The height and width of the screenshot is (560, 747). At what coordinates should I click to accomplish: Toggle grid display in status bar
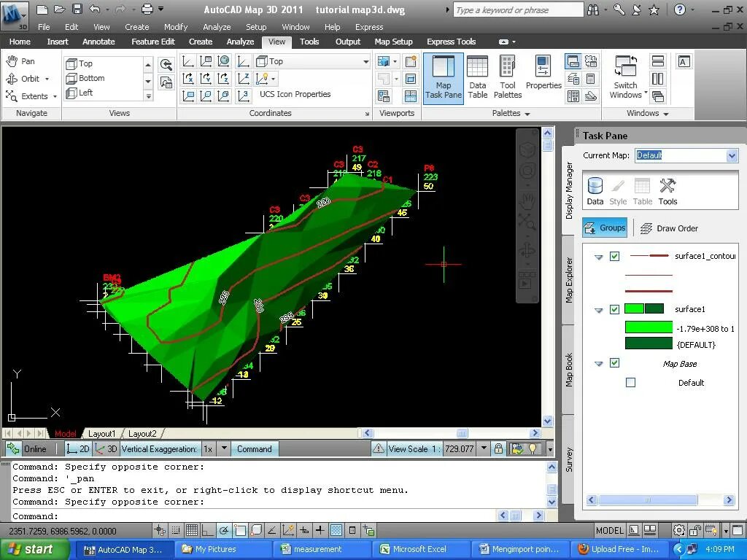pyautogui.click(x=192, y=530)
